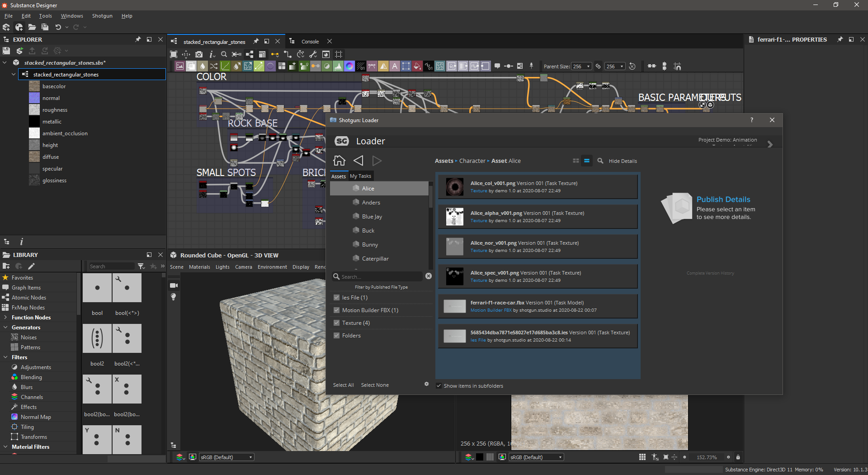This screenshot has height=475, width=868.
Task: Expand the Function Nodes library category
Action: click(5, 318)
